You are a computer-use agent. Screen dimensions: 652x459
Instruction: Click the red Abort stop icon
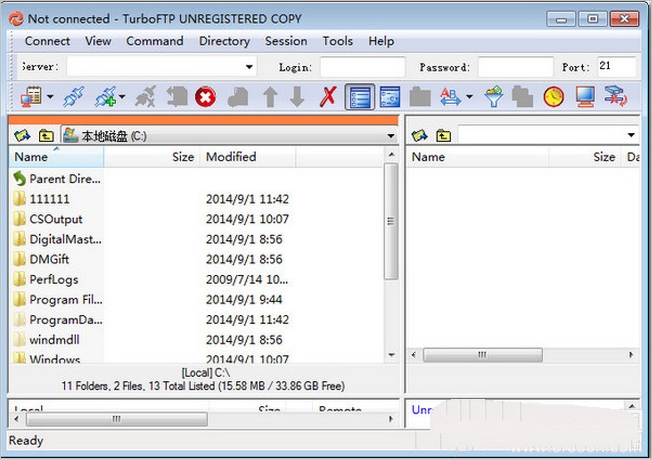coord(205,97)
